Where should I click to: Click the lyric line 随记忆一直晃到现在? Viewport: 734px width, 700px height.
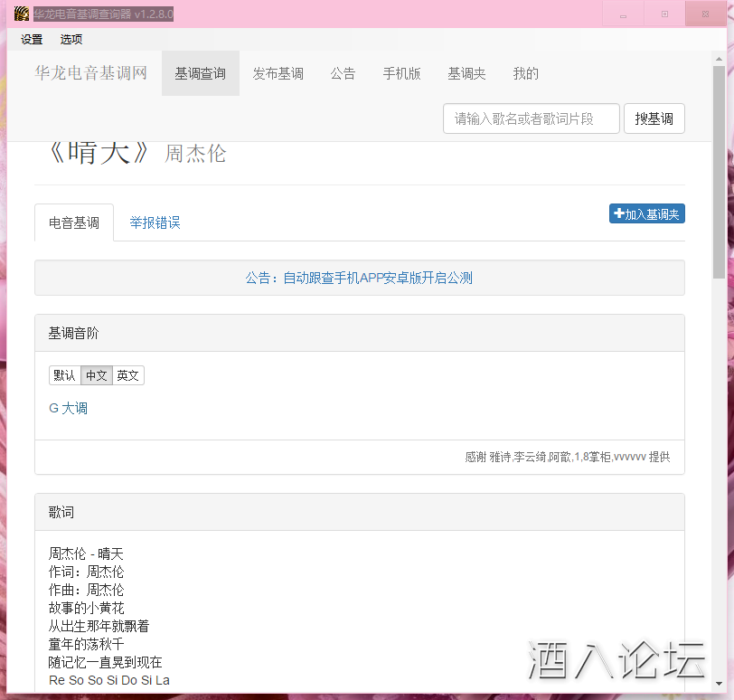[x=106, y=662]
